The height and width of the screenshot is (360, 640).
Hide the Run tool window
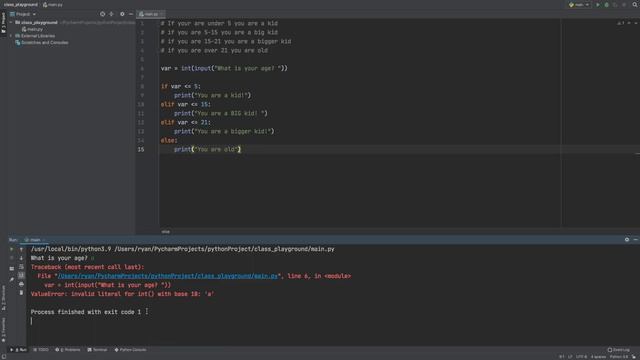click(636, 240)
